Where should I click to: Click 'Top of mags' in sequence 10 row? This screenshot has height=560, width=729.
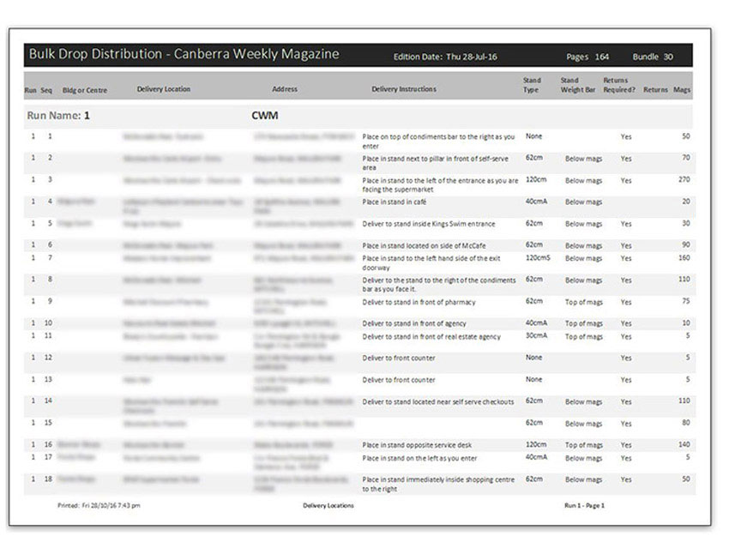(x=583, y=323)
